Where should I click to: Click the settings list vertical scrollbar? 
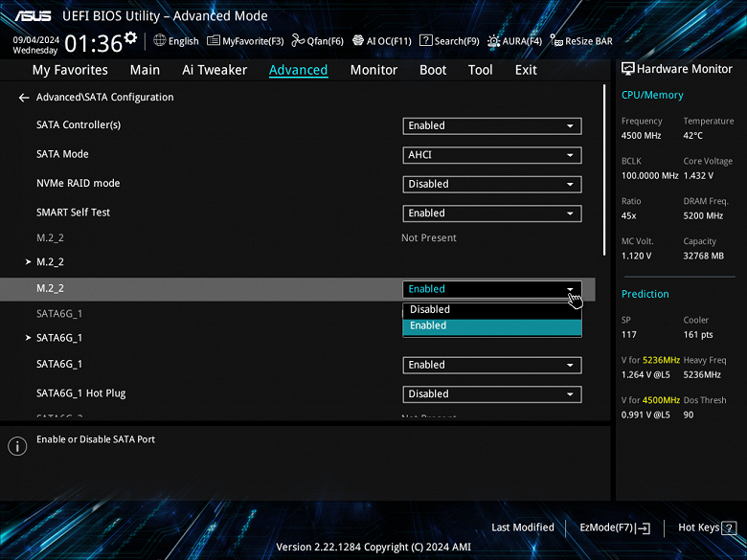tap(604, 170)
